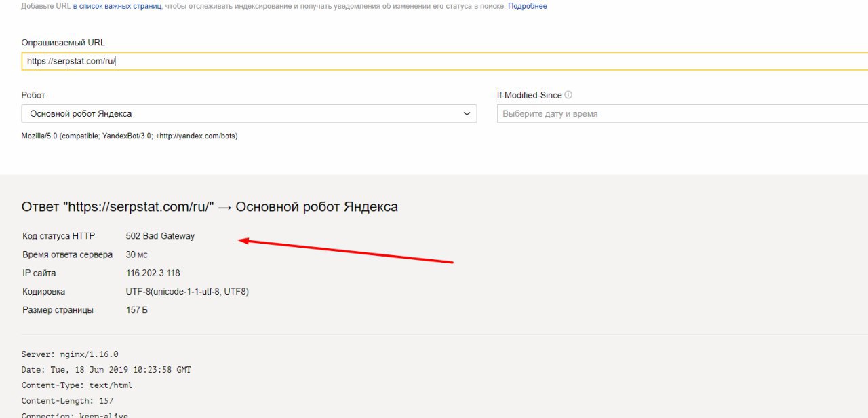Open the If-Modified-Since date picker field
This screenshot has width=868, height=418.
tap(683, 114)
